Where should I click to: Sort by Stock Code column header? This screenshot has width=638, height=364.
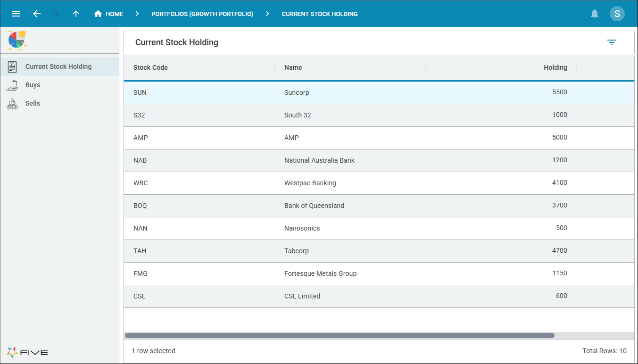point(150,67)
